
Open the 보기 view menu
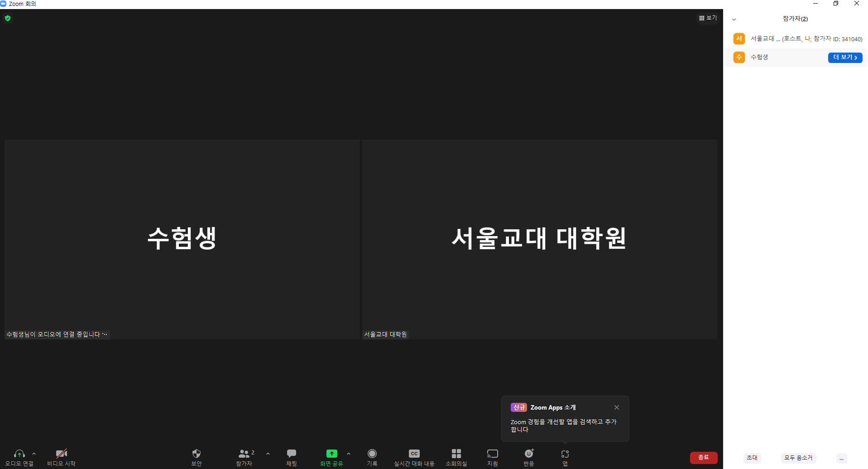pos(707,18)
